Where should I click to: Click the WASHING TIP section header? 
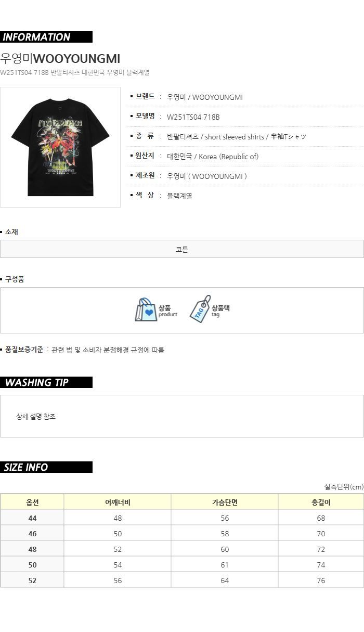tap(46, 382)
